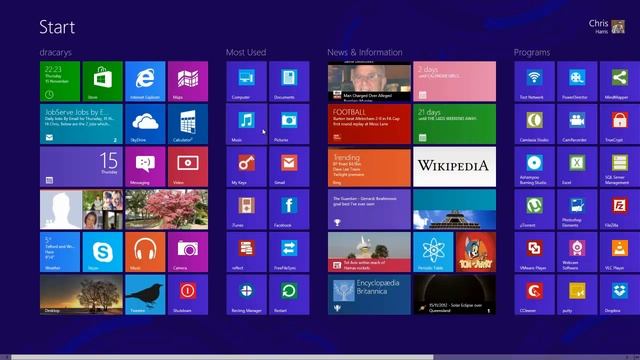The height and width of the screenshot is (360, 640).
Task: Launch Internet Explorer tile
Action: click(145, 81)
